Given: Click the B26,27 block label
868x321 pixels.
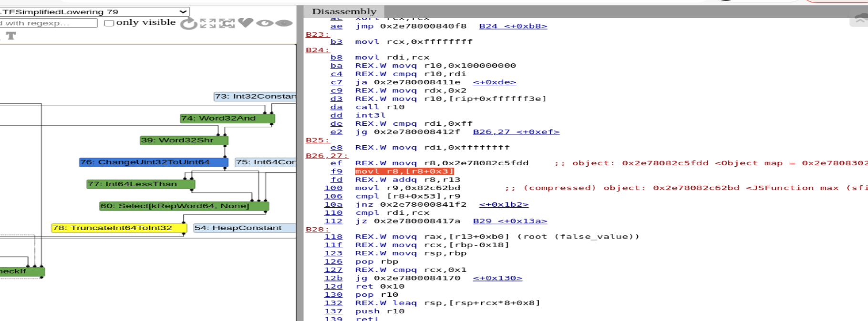Looking at the screenshot, I should [x=326, y=156].
